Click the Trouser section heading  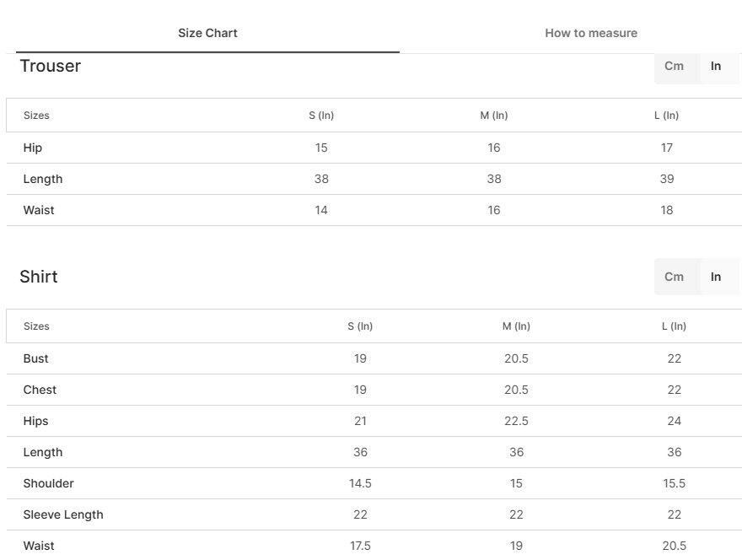[x=50, y=66]
